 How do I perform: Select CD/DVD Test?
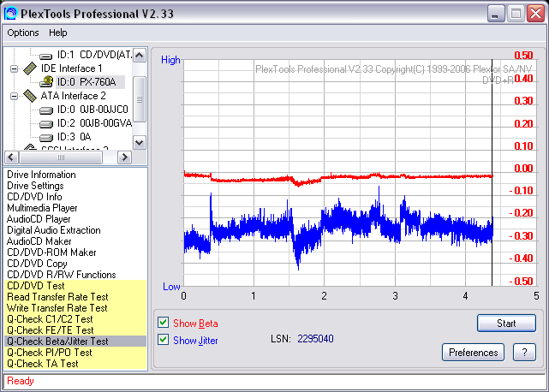75,286
